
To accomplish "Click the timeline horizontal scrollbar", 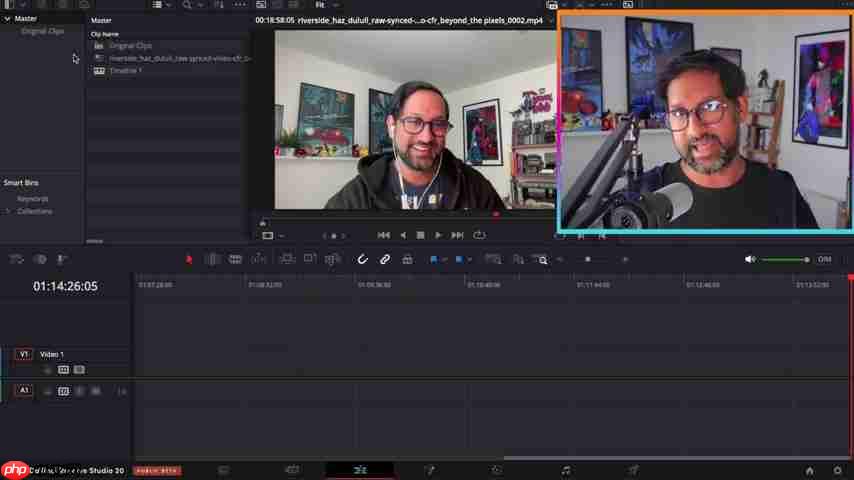I will pos(676,458).
